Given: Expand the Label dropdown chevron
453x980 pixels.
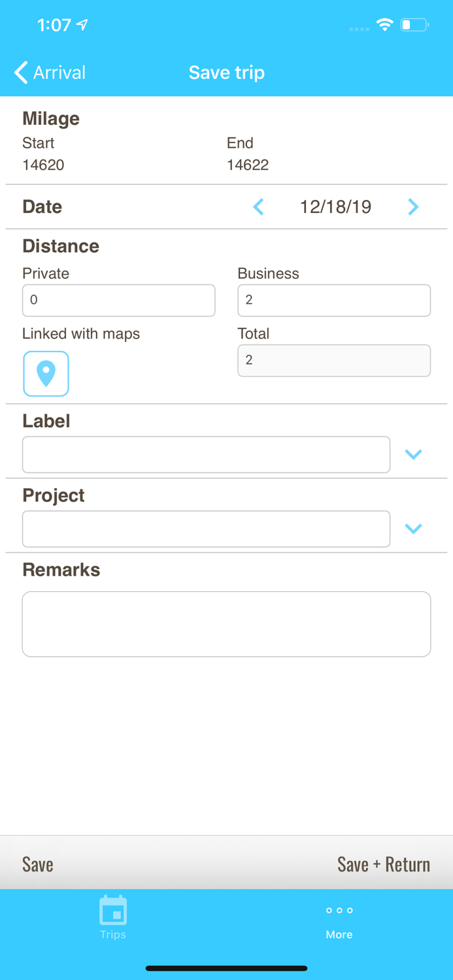Looking at the screenshot, I should (x=413, y=454).
